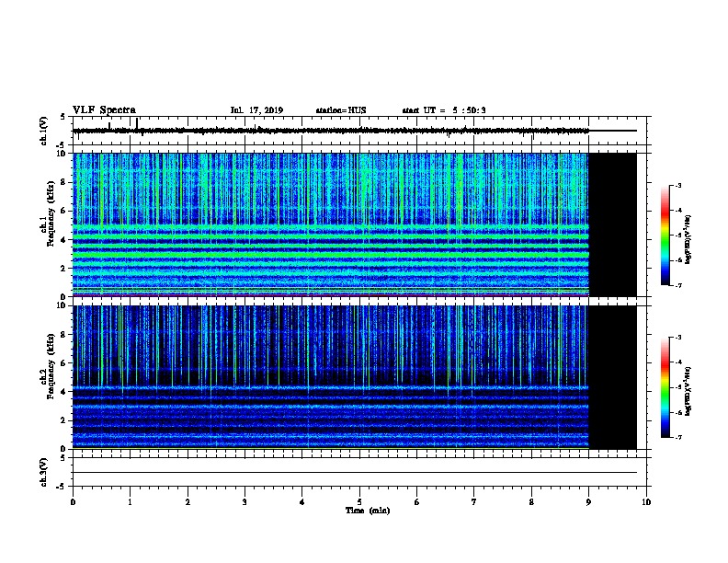Click tick label "3" on the time axis
728x563 pixels.
tap(245, 502)
